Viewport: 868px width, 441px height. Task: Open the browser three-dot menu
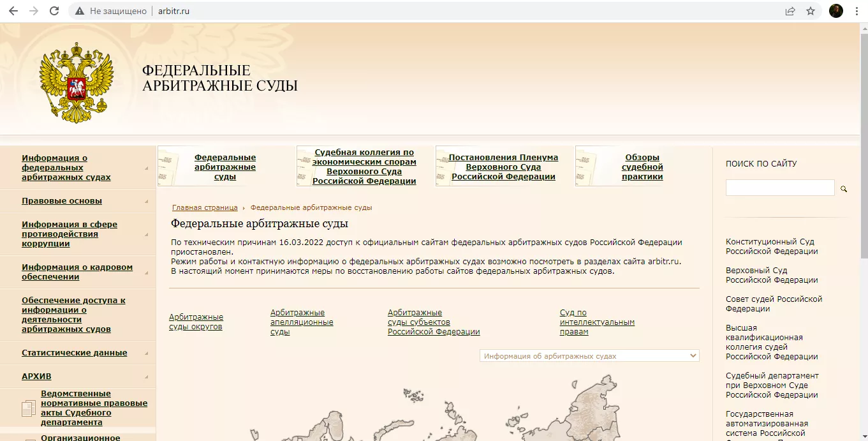click(x=857, y=11)
